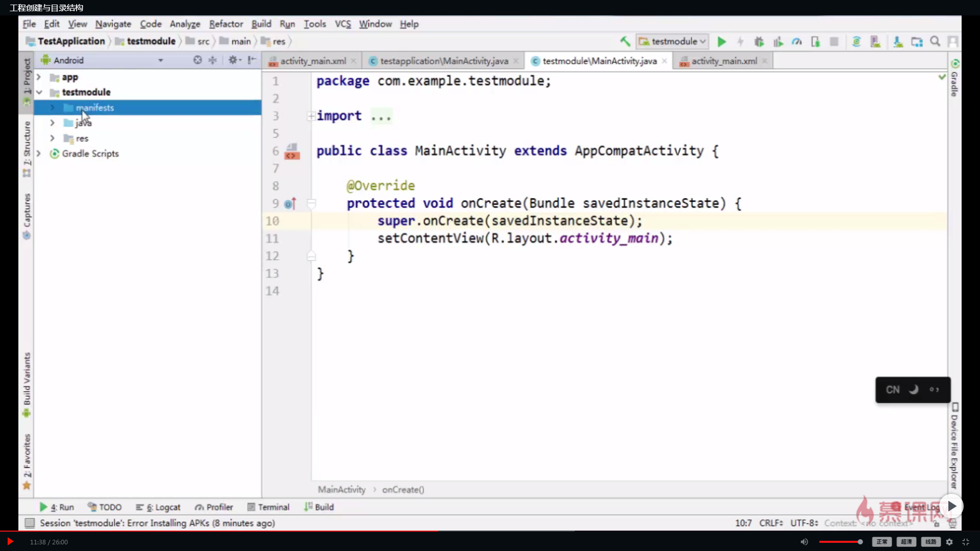Play the video with bottom-left play button

pyautogui.click(x=10, y=542)
